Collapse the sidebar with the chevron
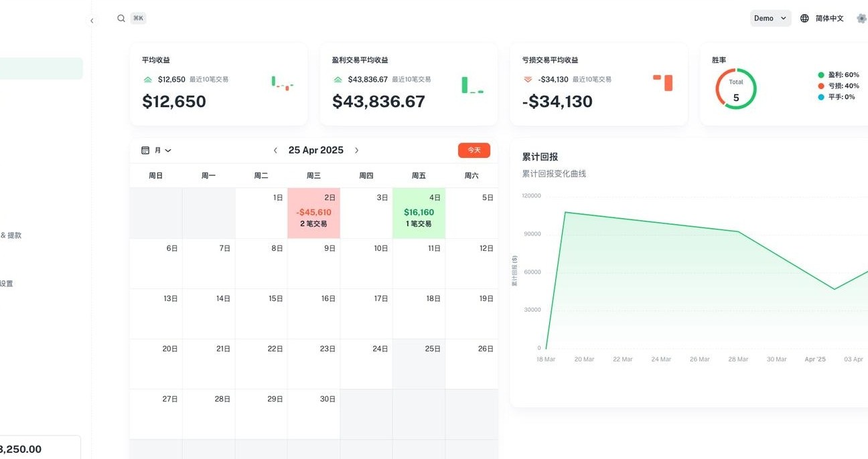The image size is (868, 459). [92, 21]
